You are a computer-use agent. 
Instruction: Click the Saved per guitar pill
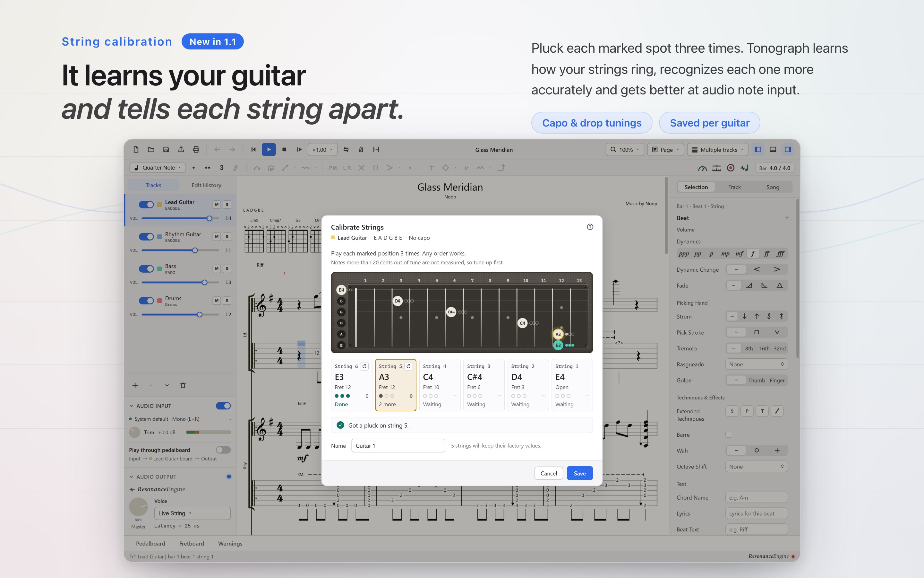[709, 123]
